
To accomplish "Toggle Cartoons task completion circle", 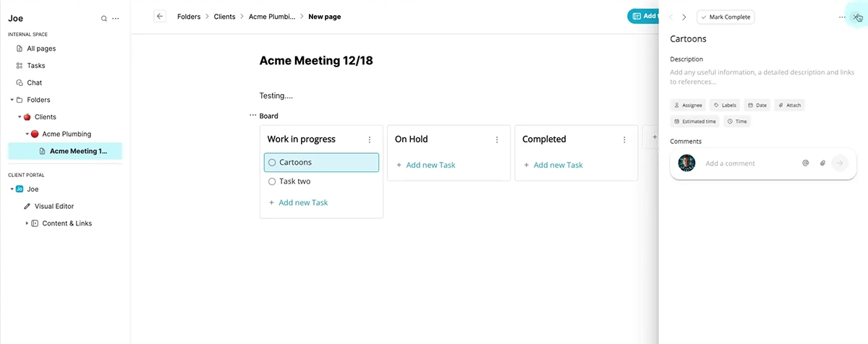I will tap(272, 163).
